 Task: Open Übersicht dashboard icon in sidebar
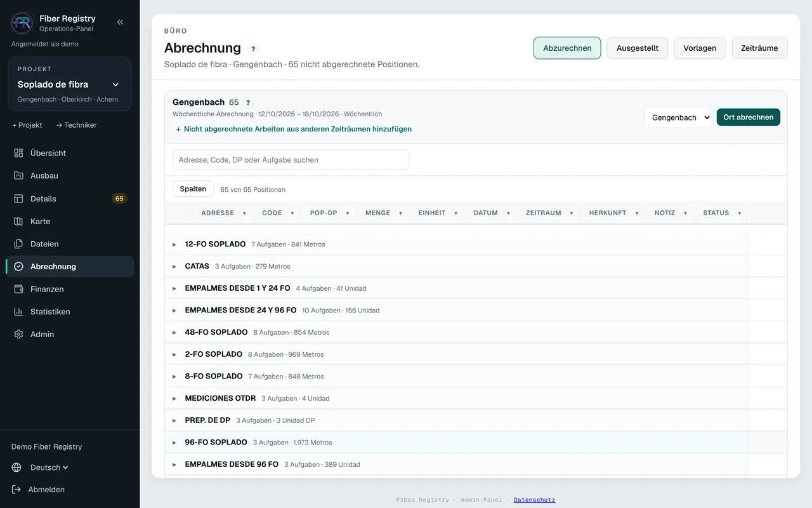18,153
